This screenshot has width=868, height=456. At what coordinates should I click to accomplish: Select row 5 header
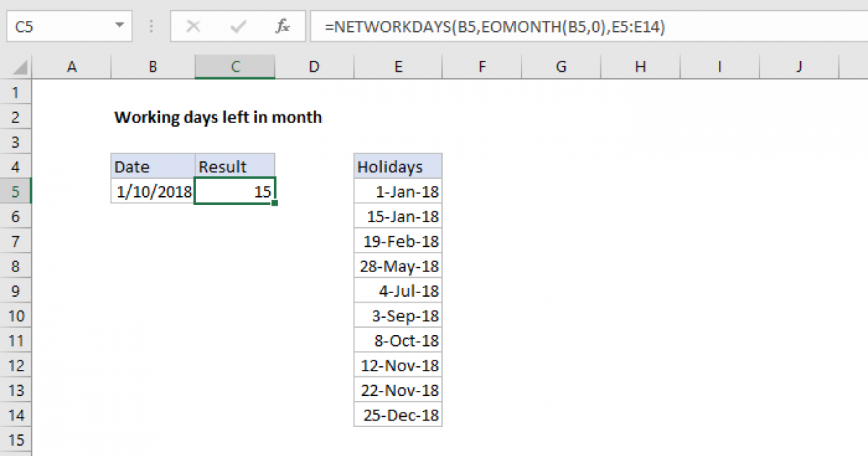[x=17, y=192]
